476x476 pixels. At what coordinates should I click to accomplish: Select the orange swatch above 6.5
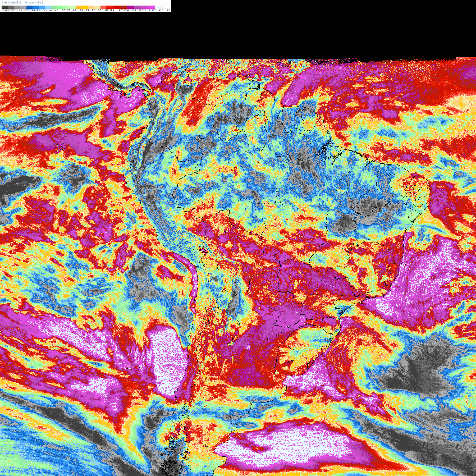(x=79, y=7)
